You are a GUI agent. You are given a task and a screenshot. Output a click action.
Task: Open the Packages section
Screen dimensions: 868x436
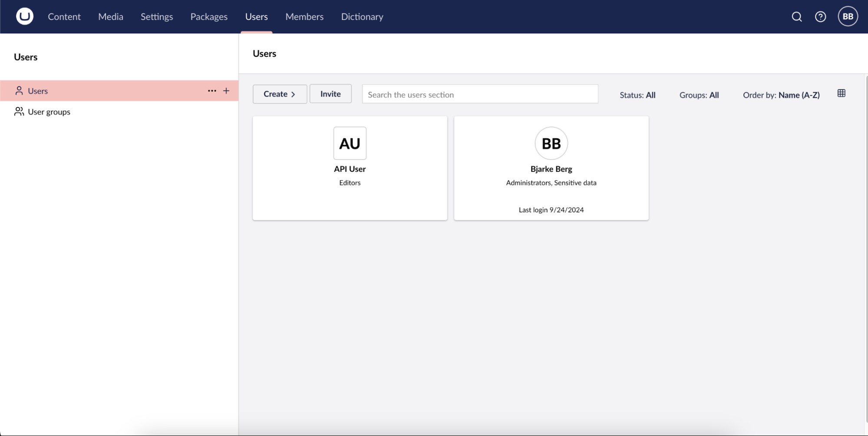(208, 17)
